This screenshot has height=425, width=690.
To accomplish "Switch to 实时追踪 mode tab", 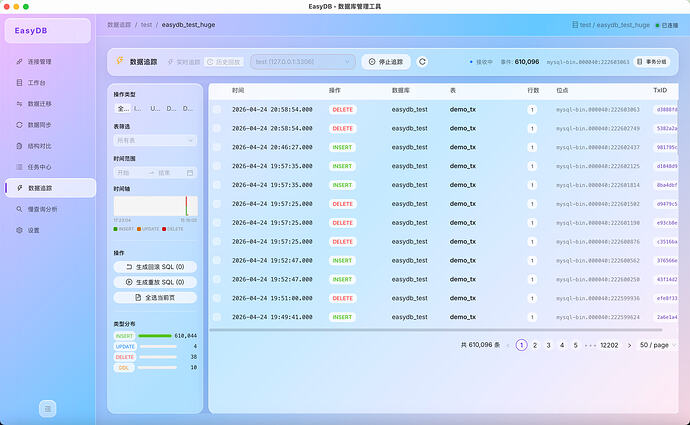I will (x=184, y=62).
